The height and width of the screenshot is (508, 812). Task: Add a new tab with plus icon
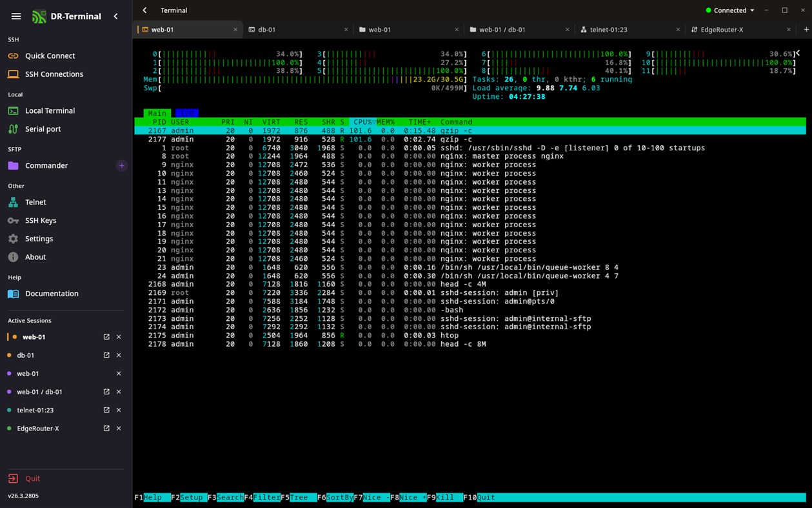(806, 30)
